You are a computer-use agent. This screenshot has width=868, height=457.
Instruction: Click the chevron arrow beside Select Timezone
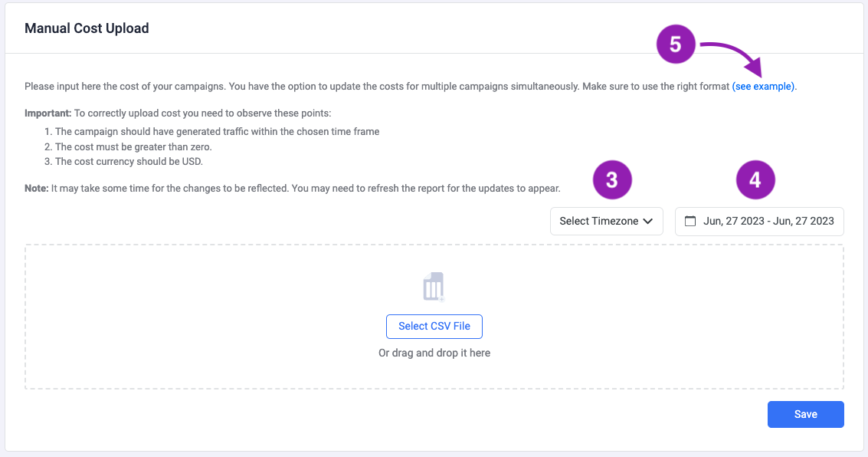647,221
